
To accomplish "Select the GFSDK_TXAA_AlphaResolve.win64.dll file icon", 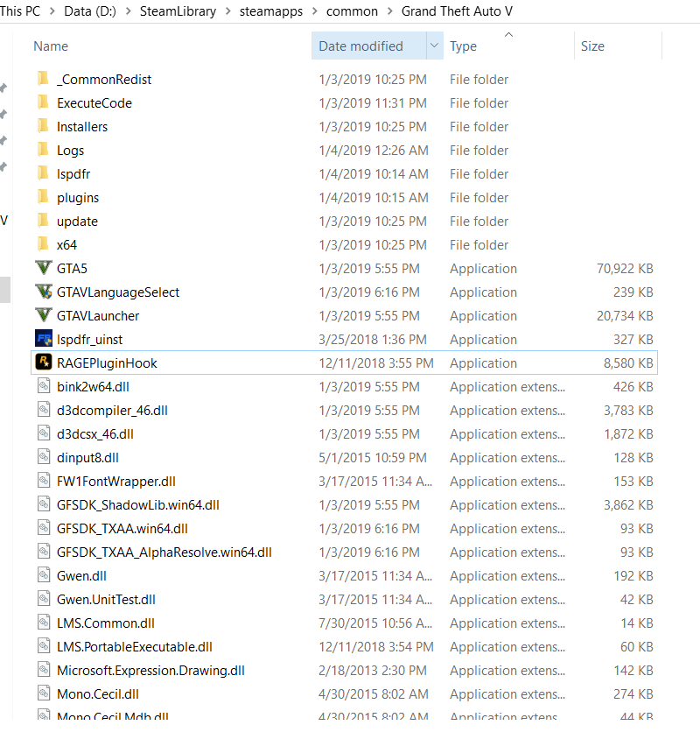I will point(44,552).
